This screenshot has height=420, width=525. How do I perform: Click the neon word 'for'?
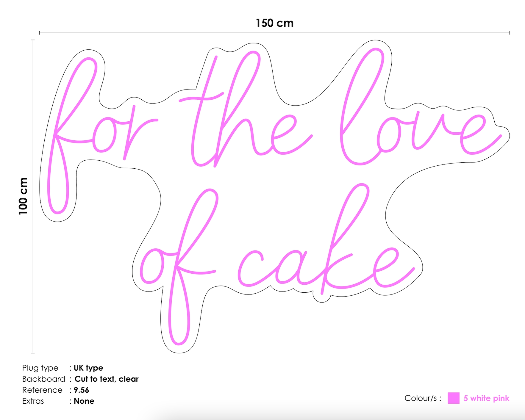click(x=102, y=135)
